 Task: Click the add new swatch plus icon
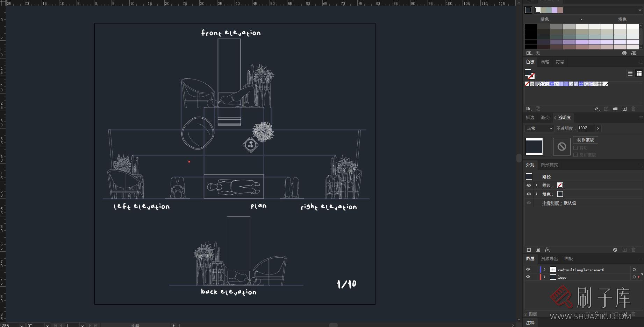click(x=624, y=109)
